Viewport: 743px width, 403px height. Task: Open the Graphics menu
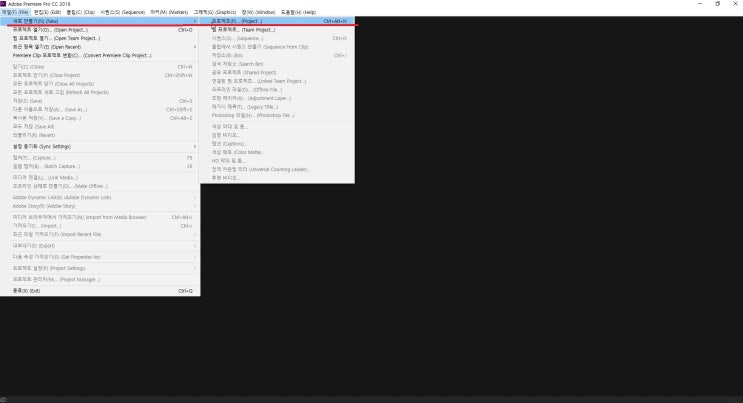click(215, 12)
